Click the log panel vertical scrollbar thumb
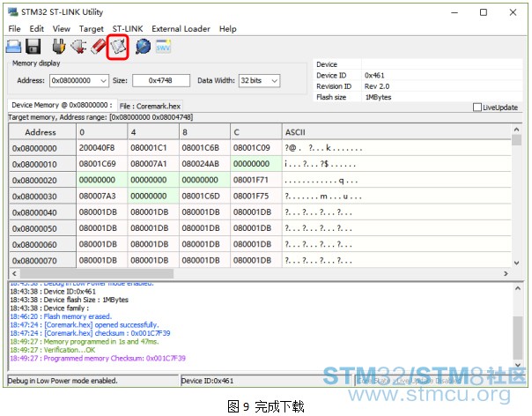 pyautogui.click(x=517, y=338)
